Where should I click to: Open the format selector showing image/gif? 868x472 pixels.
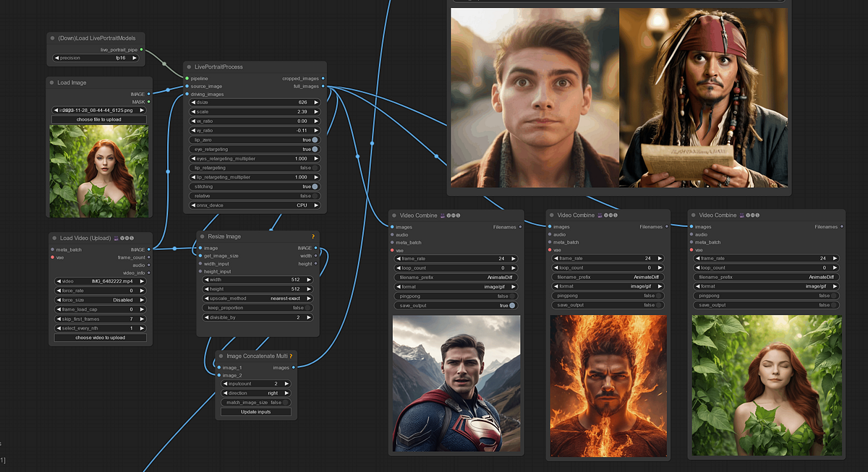[x=456, y=286]
